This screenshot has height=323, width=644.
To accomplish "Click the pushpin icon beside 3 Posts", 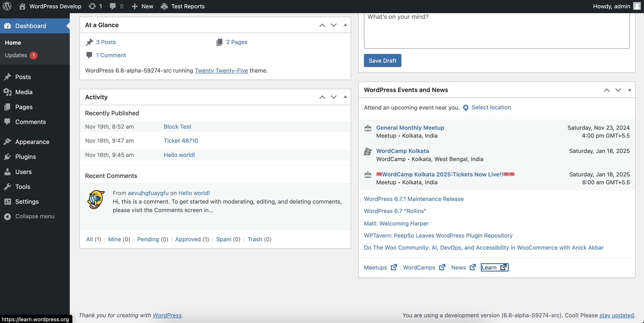I will [89, 42].
